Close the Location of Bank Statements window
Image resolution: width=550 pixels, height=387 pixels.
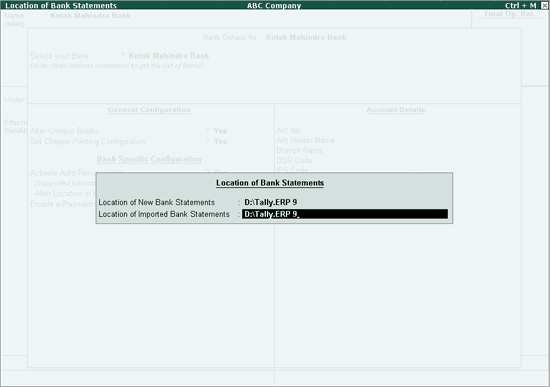pos(545,5)
